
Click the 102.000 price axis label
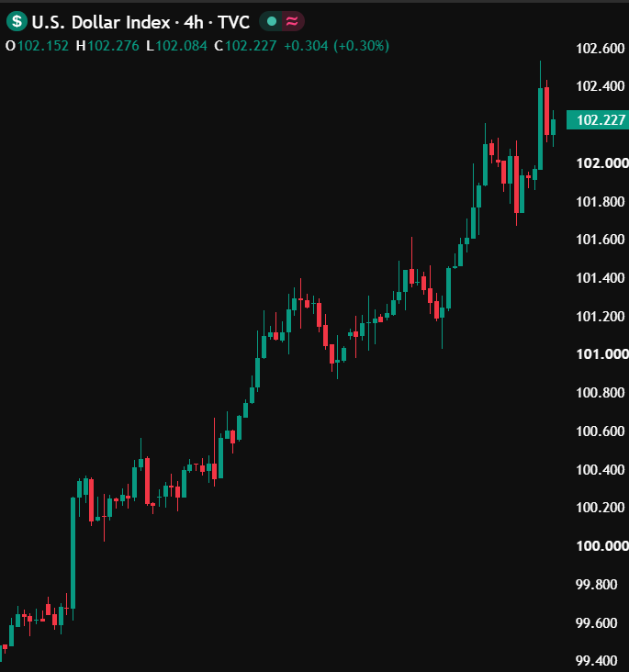point(602,163)
